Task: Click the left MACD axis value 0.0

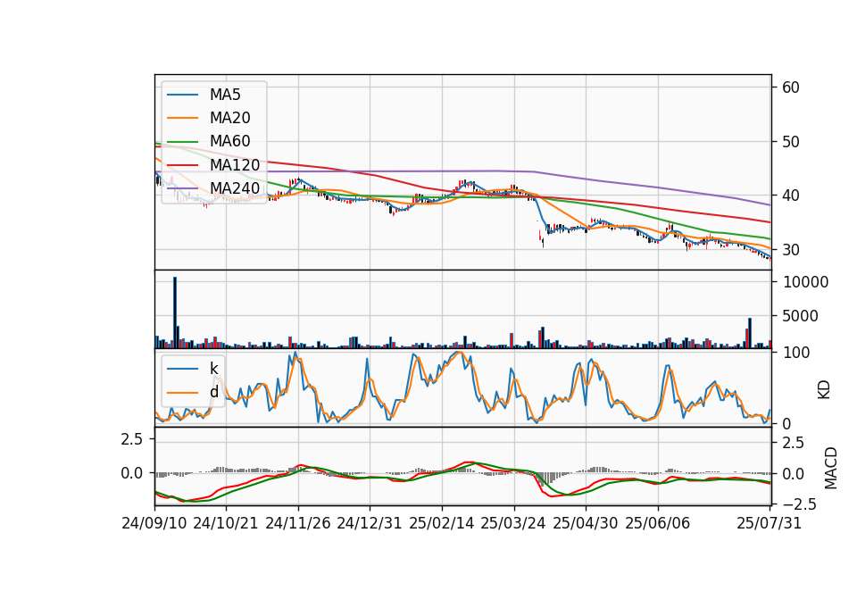Action: click(131, 473)
